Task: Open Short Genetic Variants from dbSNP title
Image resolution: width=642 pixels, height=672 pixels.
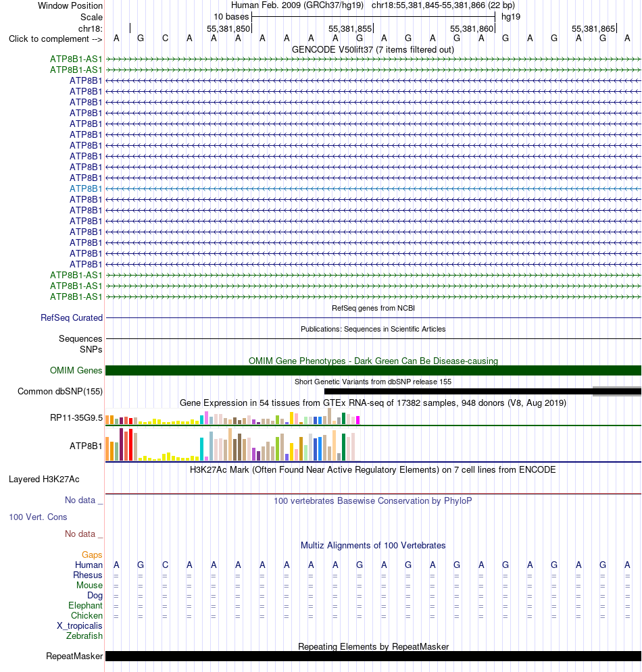Action: pyautogui.click(x=373, y=382)
